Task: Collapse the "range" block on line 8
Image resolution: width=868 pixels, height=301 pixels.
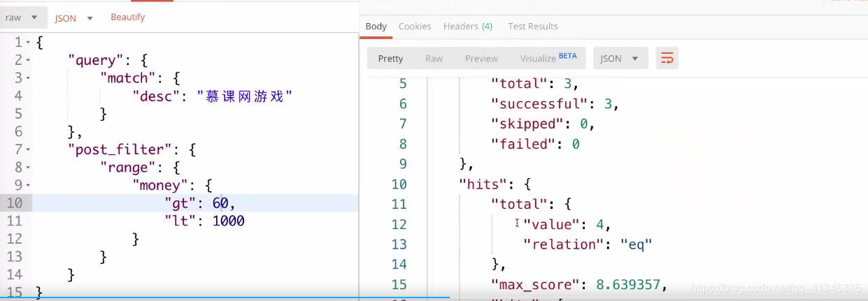Action: point(28,168)
